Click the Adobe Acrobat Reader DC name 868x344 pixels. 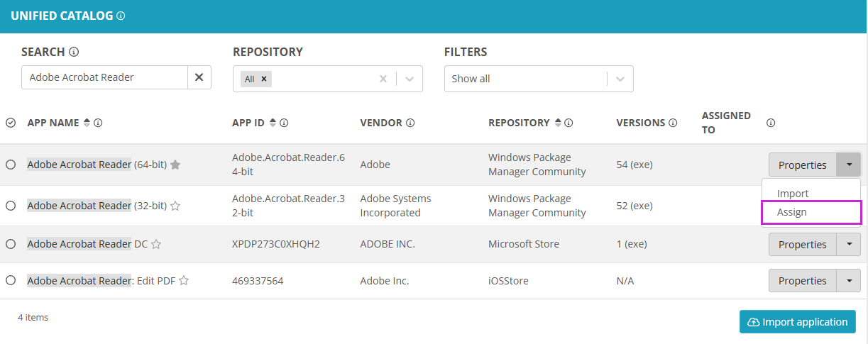click(87, 244)
